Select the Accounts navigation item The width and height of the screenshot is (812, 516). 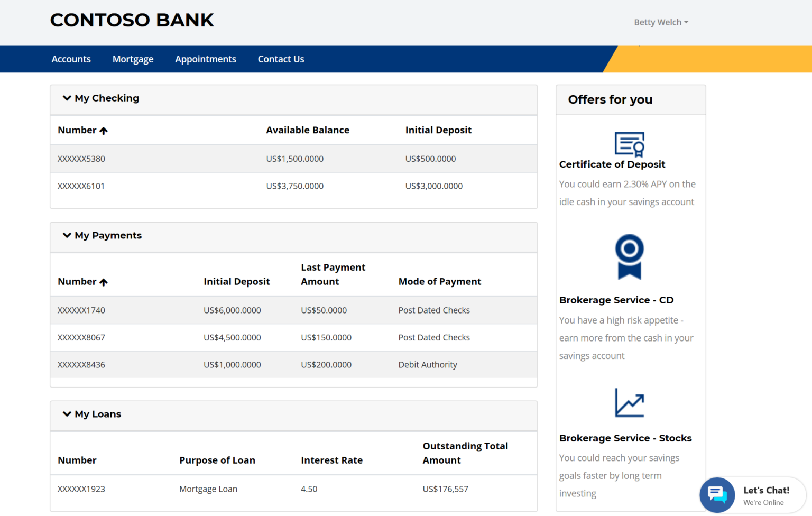click(71, 59)
